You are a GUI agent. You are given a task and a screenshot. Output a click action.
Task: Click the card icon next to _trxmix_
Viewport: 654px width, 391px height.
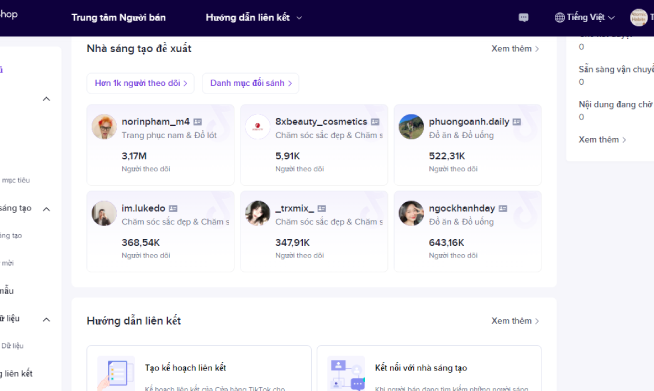(322, 208)
